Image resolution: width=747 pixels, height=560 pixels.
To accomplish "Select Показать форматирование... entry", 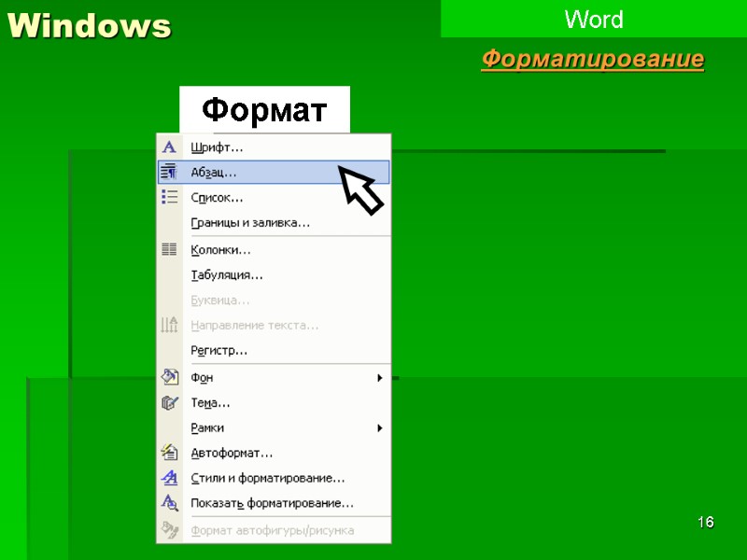I will coord(274,503).
